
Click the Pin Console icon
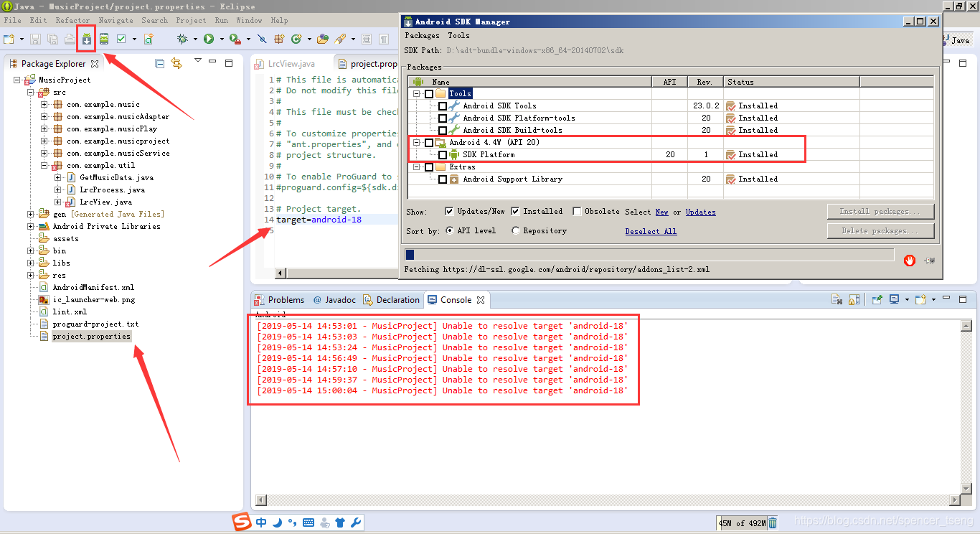click(x=877, y=299)
